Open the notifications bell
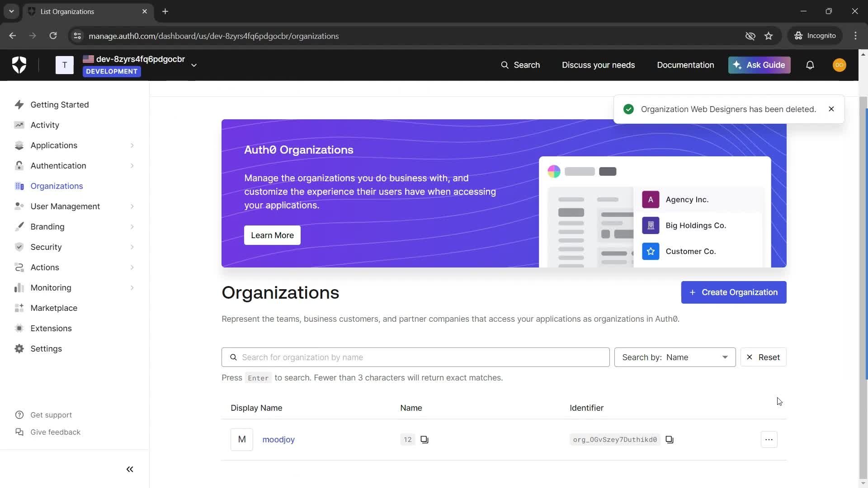 point(810,65)
